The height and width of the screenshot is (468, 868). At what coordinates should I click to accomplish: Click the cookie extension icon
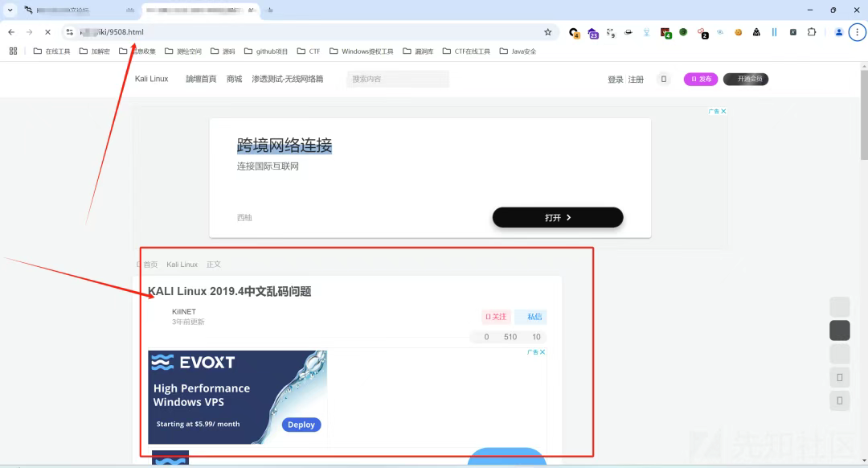[x=738, y=32]
